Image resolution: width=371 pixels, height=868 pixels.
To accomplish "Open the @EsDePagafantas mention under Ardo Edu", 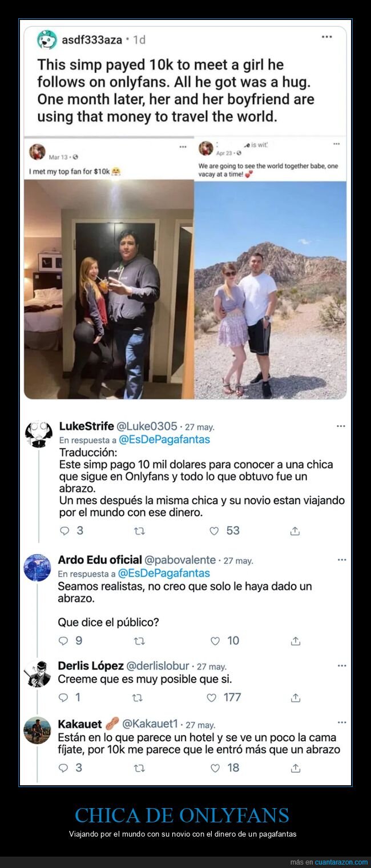I will pyautogui.click(x=164, y=573).
